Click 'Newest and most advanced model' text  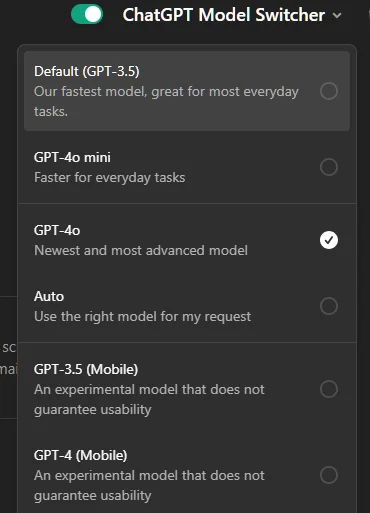[x=141, y=250]
